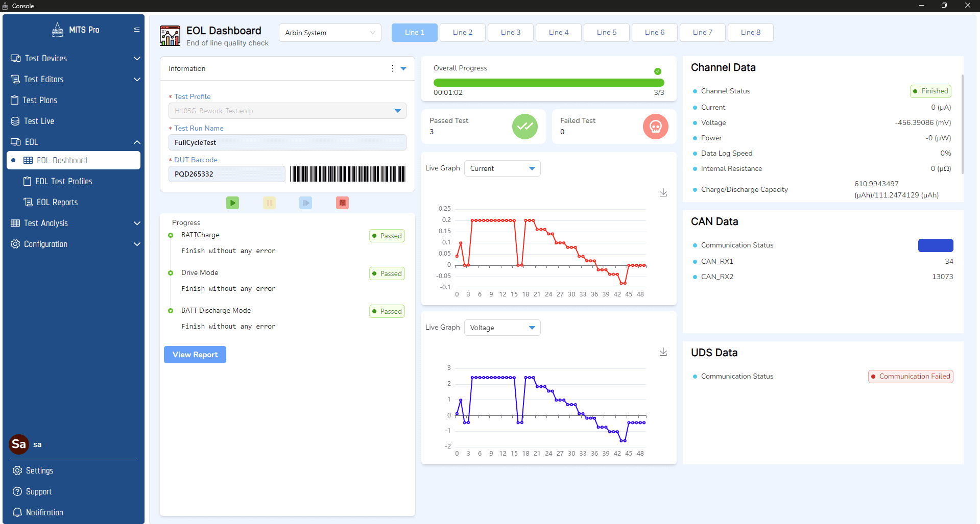Screen dimensions: 980x524
Task: Click the CAN communication status blue swatch
Action: (936, 245)
